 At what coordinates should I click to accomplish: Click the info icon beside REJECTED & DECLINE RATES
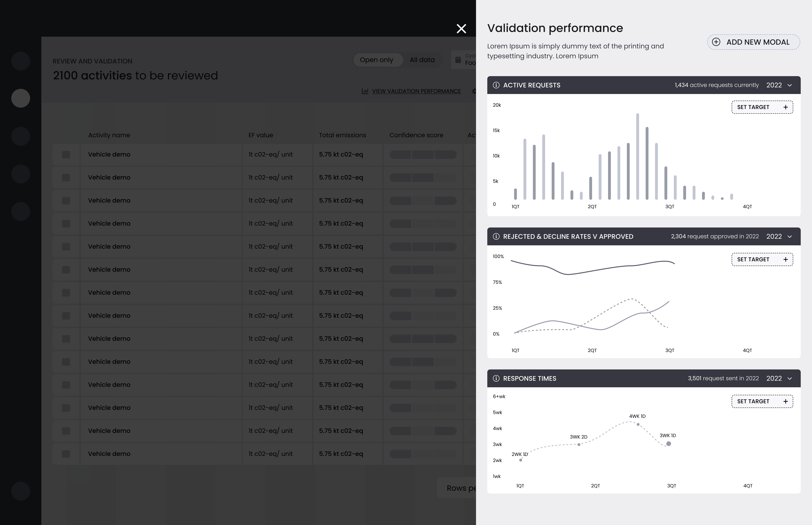tap(496, 236)
